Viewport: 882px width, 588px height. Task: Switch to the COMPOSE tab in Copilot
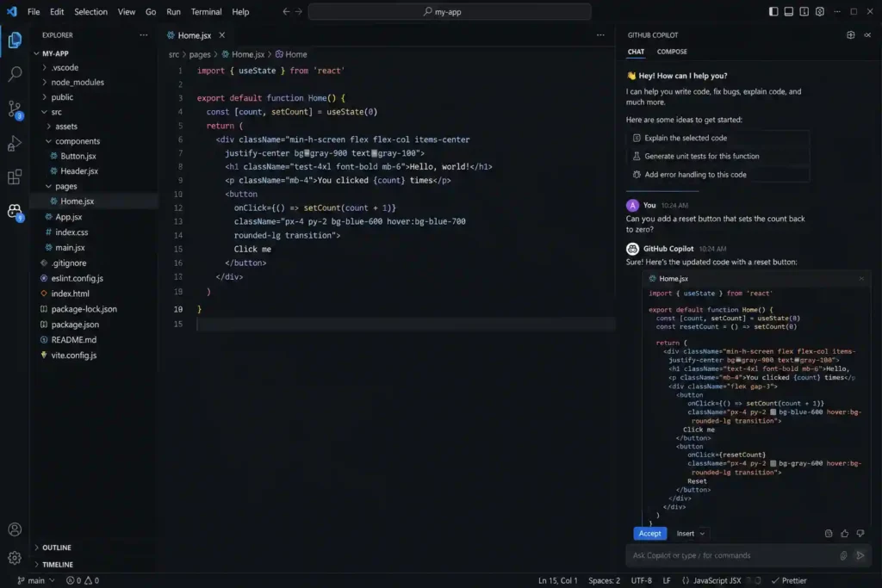tap(672, 52)
